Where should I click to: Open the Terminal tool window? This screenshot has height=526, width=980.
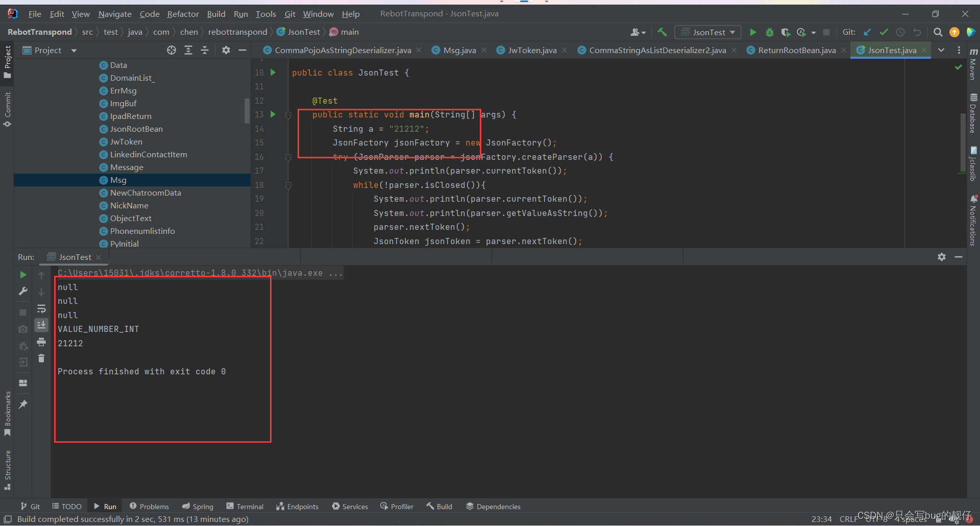[245, 506]
